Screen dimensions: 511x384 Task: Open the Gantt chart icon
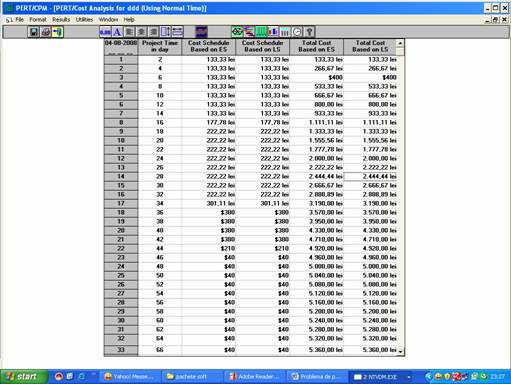[249, 32]
